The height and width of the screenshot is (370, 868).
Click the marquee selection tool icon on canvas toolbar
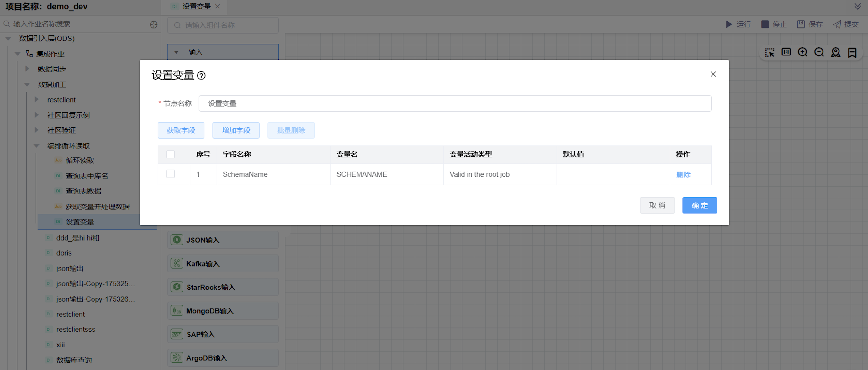point(769,52)
